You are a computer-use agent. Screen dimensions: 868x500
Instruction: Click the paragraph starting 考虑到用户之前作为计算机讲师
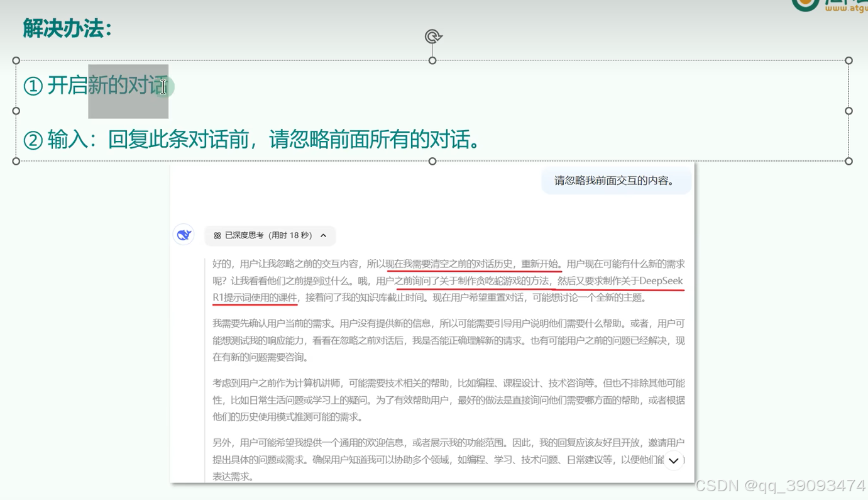pyautogui.click(x=448, y=400)
